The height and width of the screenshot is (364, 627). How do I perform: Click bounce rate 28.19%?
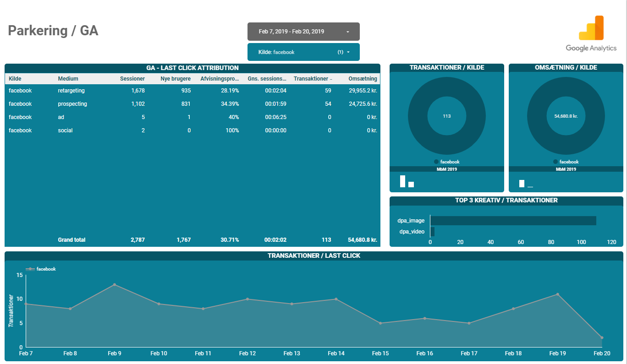point(230,91)
